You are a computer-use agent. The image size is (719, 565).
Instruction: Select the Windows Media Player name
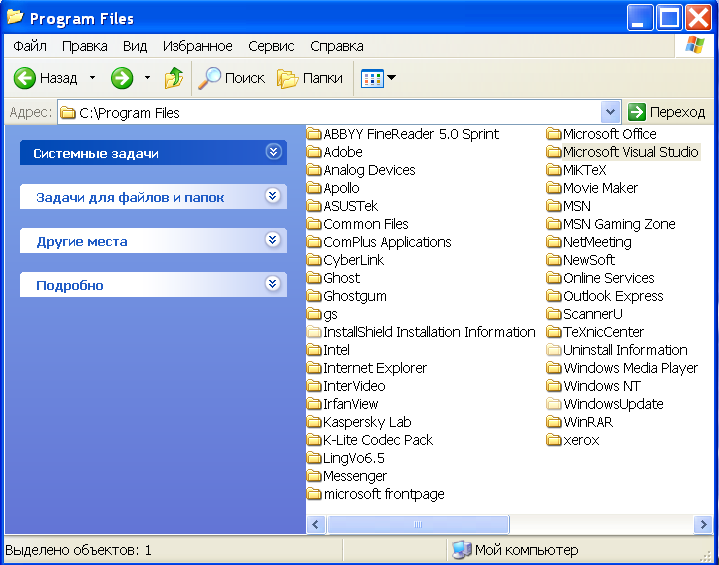tap(631, 368)
